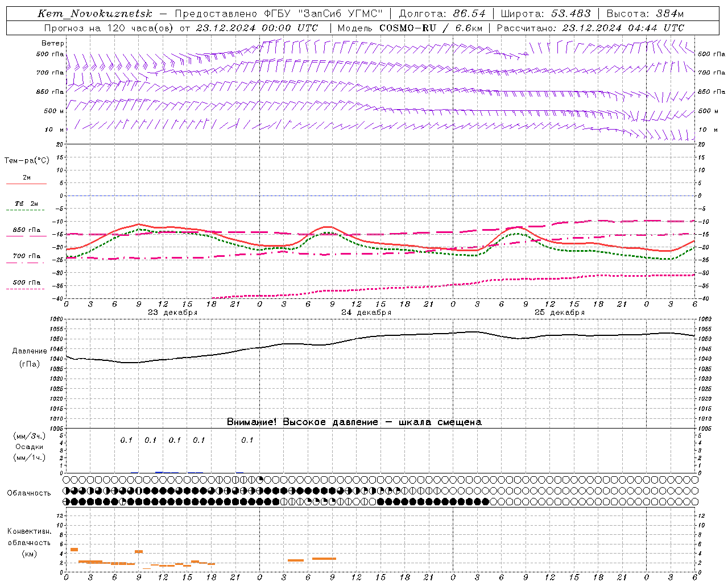Click the 500 м wind level label on the left
The width and height of the screenshot is (728, 582).
coord(54,111)
